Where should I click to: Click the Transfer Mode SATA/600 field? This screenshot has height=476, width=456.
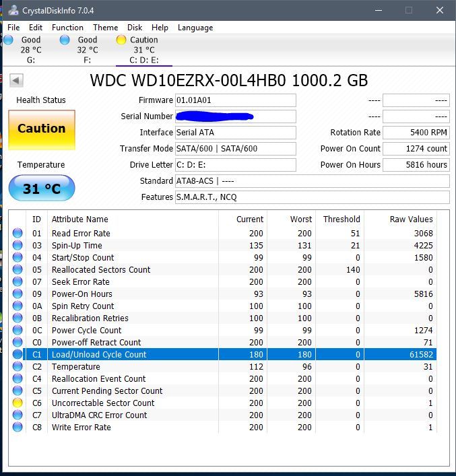tap(236, 148)
